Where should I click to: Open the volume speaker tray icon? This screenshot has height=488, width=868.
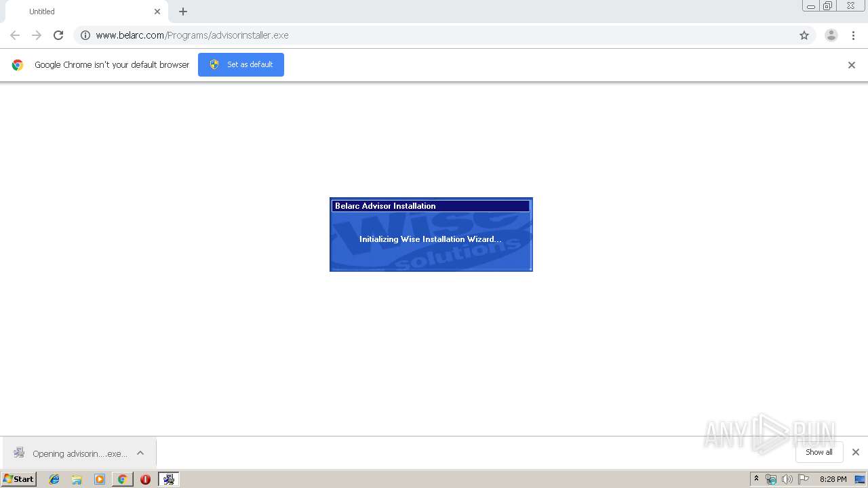coord(787,479)
